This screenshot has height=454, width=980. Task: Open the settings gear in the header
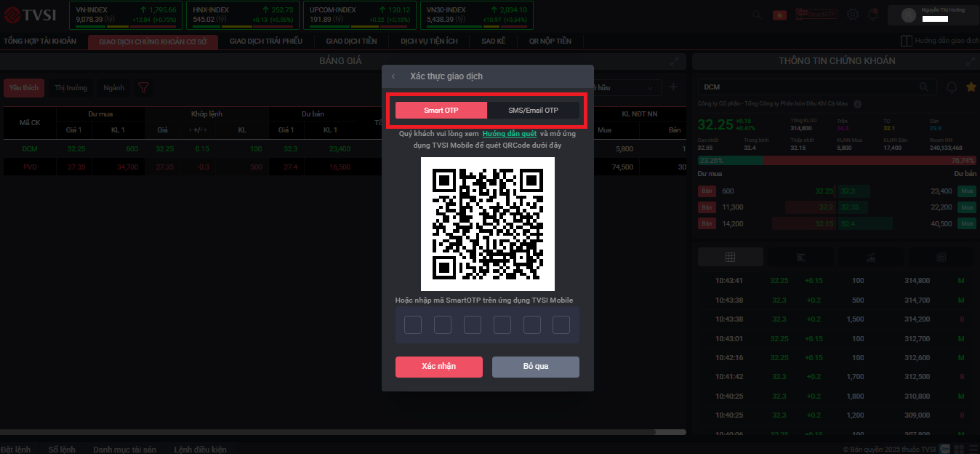853,15
